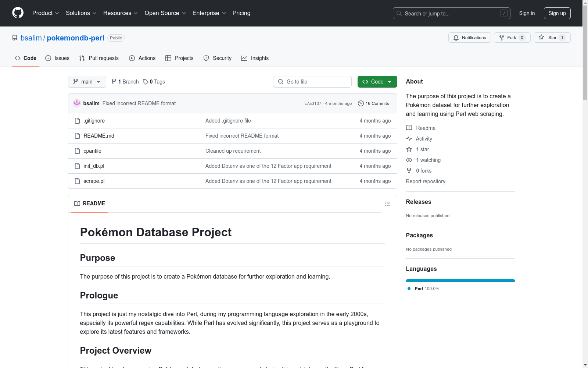Click the pulse icon beside Activity
Screen dimensions: 588x368
pos(409,139)
